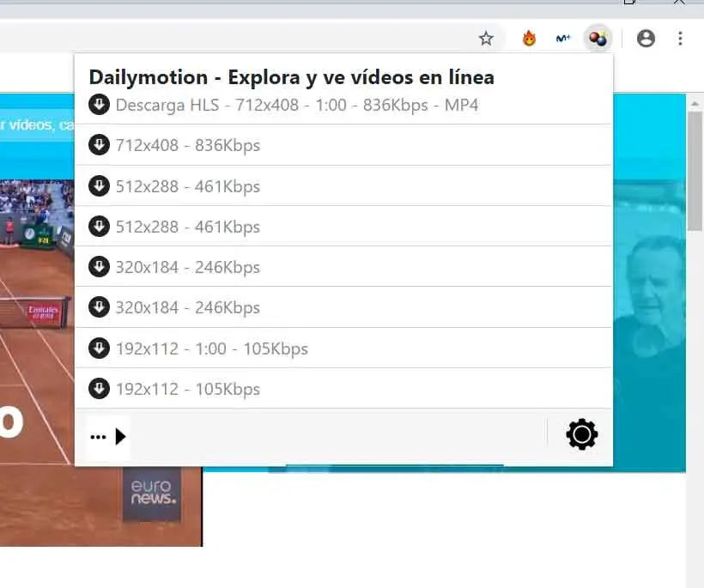Viewport: 704px width, 588px height.
Task: Click download icon of second 320x184 - 246Kbps row
Action: coord(100,307)
